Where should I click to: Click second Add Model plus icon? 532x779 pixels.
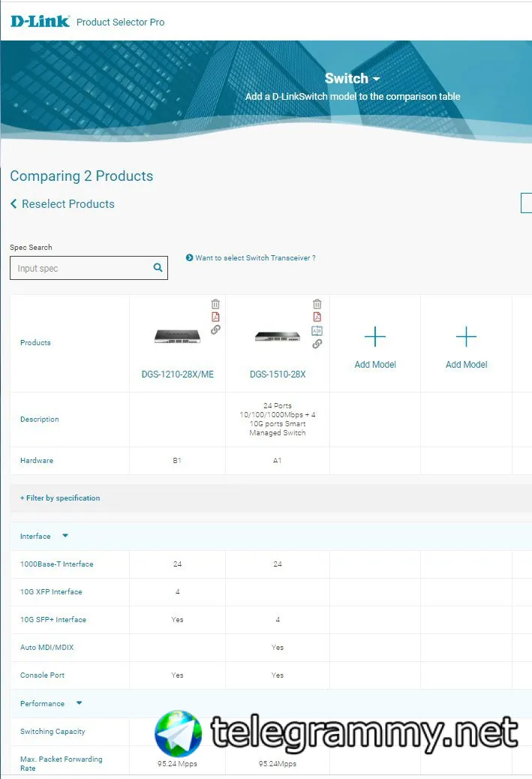tap(467, 337)
